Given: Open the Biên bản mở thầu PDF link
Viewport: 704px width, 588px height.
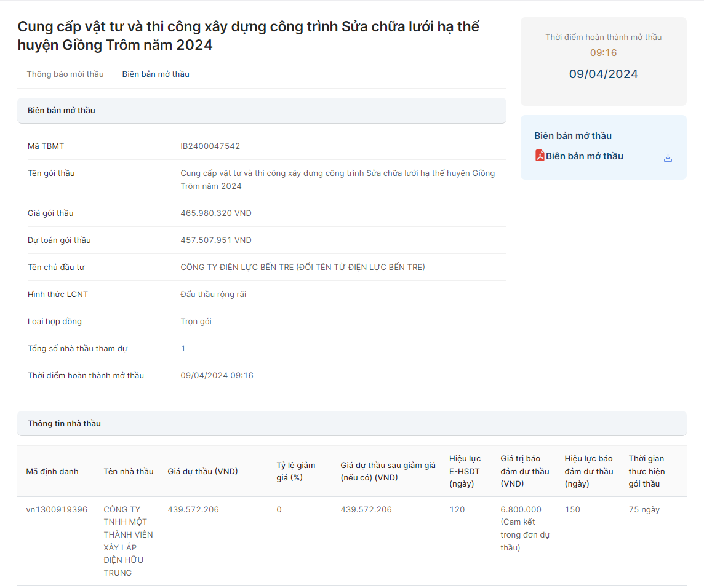Looking at the screenshot, I should (584, 156).
